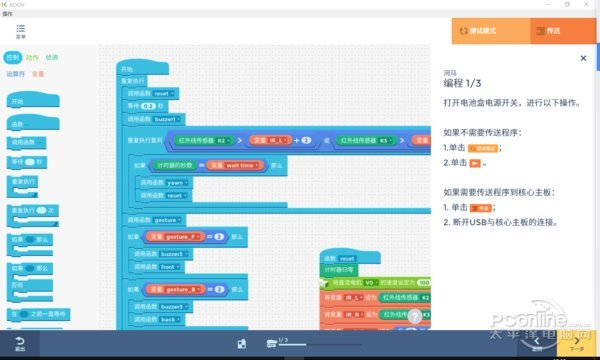
Task: Click the heading 编程 1/3
Action: pyautogui.click(x=462, y=83)
